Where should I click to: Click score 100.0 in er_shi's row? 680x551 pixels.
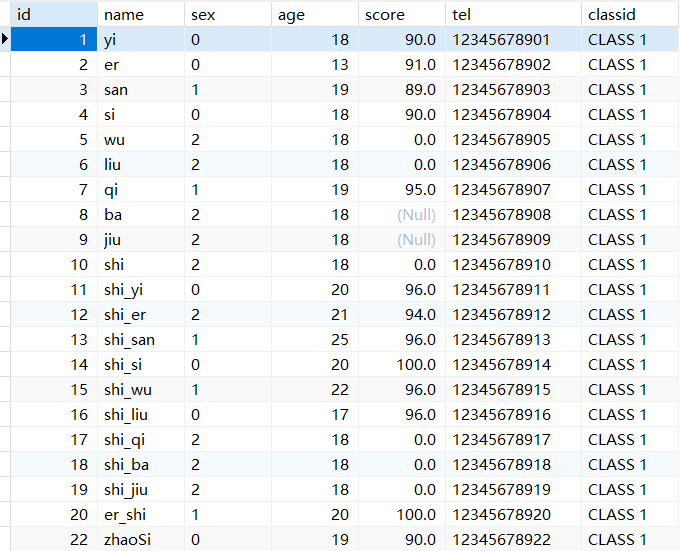pos(402,515)
